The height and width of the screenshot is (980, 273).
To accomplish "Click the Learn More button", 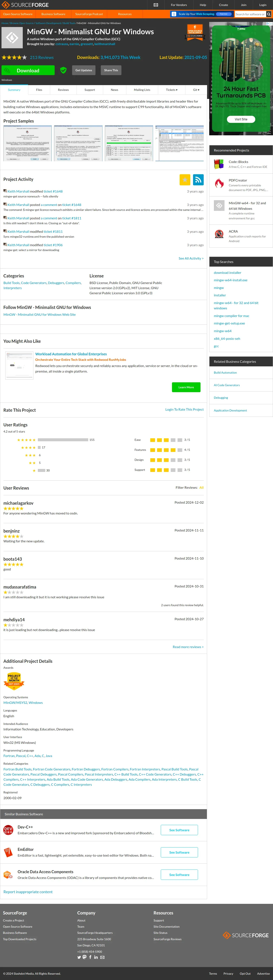I will coord(186,387).
